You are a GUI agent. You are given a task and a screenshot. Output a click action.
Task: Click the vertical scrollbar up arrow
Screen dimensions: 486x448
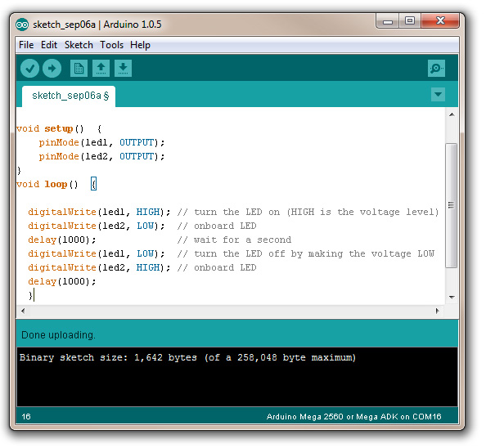[452, 114]
